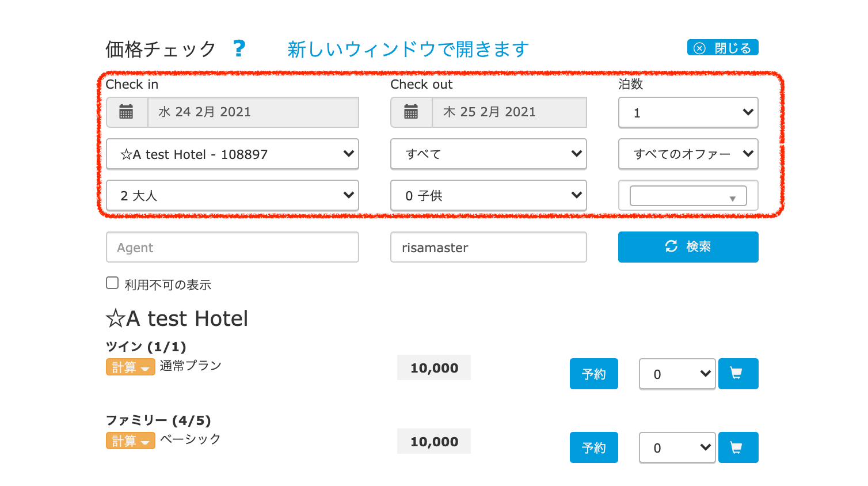This screenshot has height=486, width=868.
Task: Click the blue question mark help icon
Action: 239,48
